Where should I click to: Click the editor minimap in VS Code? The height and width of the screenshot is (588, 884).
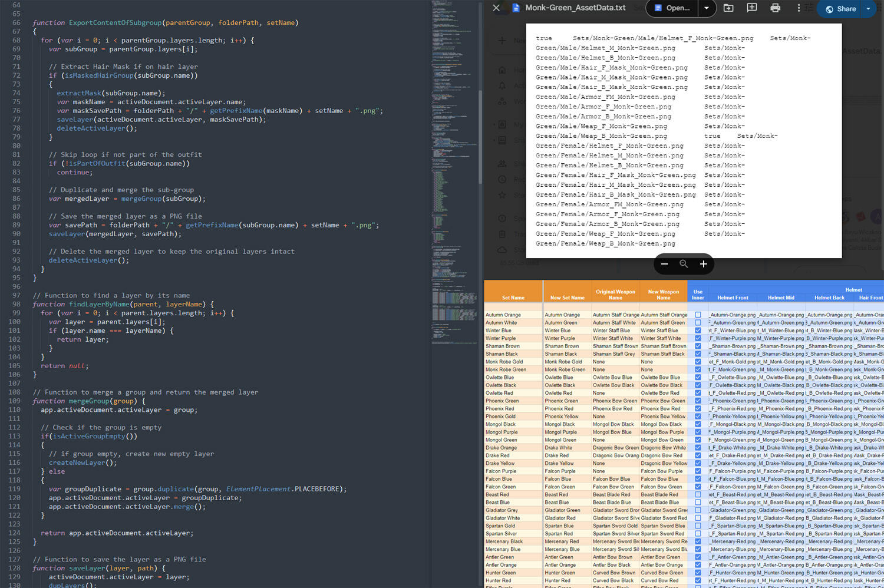tap(453, 177)
